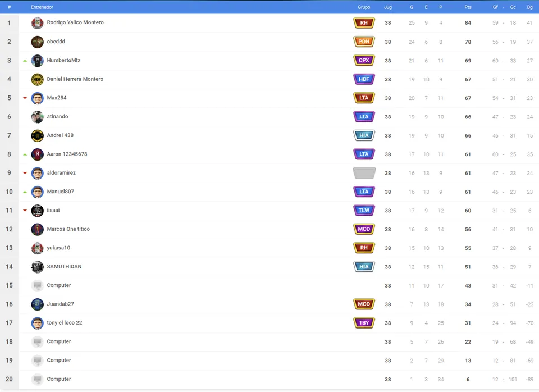Select the iisaai name text
Viewport: 539px width, 392px height.
tap(53, 210)
